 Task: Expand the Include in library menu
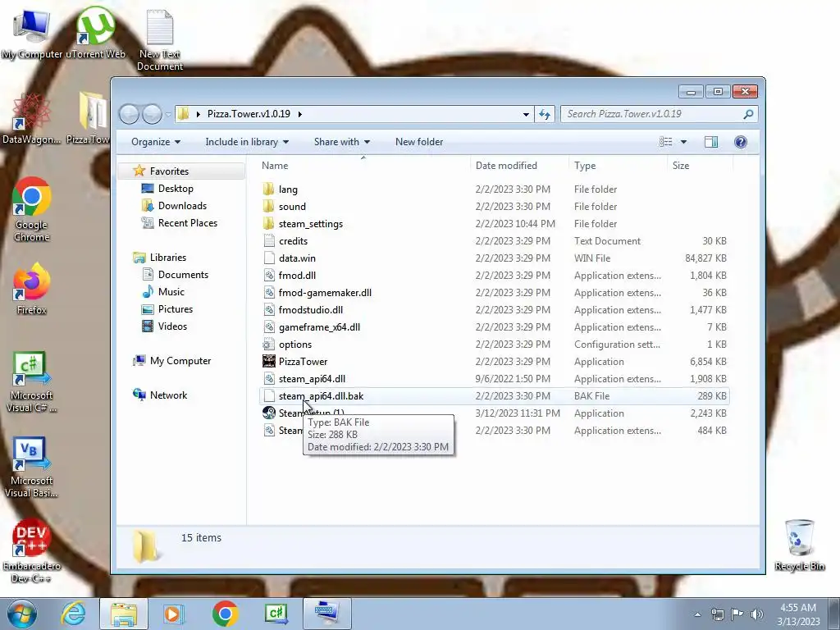[247, 142]
